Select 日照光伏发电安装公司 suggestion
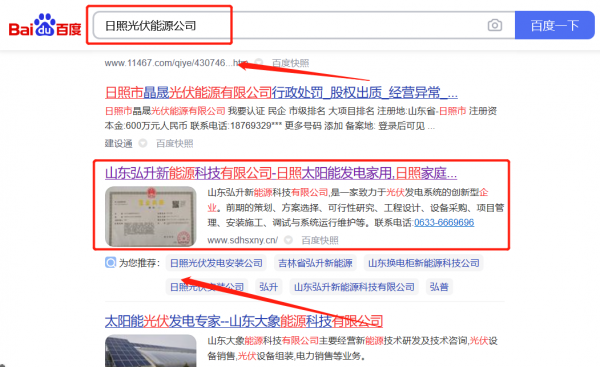The width and height of the screenshot is (600, 367). pyautogui.click(x=216, y=263)
